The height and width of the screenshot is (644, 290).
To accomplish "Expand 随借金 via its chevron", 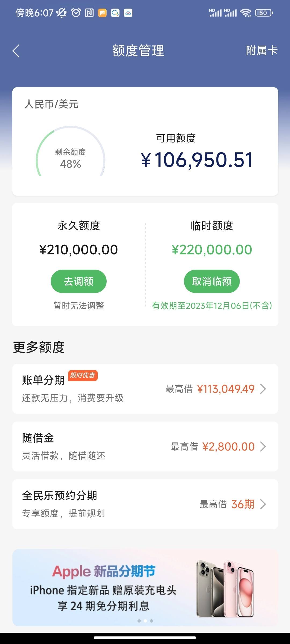I will (x=263, y=447).
